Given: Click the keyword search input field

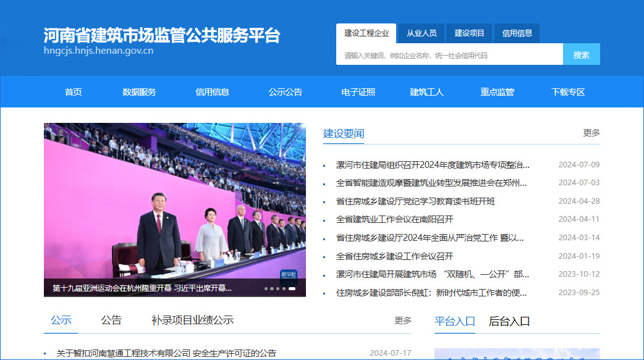Looking at the screenshot, I should click(449, 54).
